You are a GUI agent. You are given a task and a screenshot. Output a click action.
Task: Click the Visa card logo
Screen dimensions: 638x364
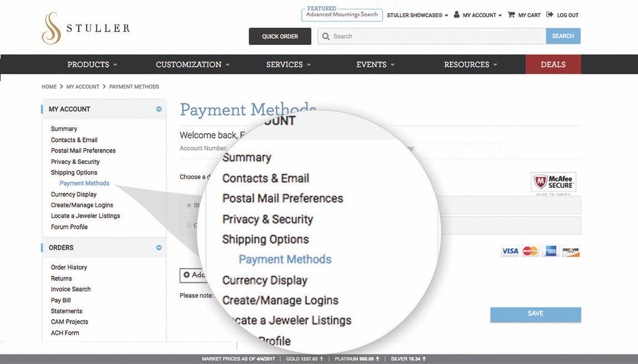pyautogui.click(x=510, y=251)
